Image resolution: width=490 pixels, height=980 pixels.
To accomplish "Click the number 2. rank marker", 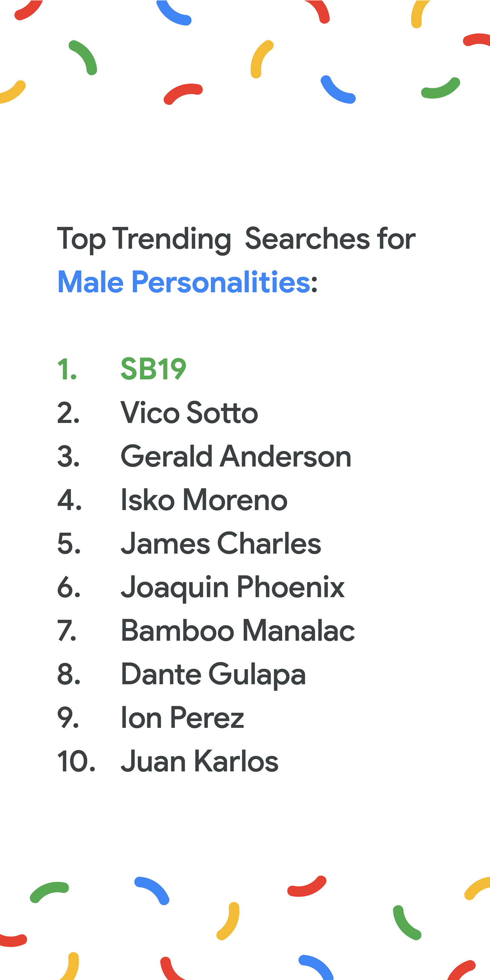I will coord(68,413).
